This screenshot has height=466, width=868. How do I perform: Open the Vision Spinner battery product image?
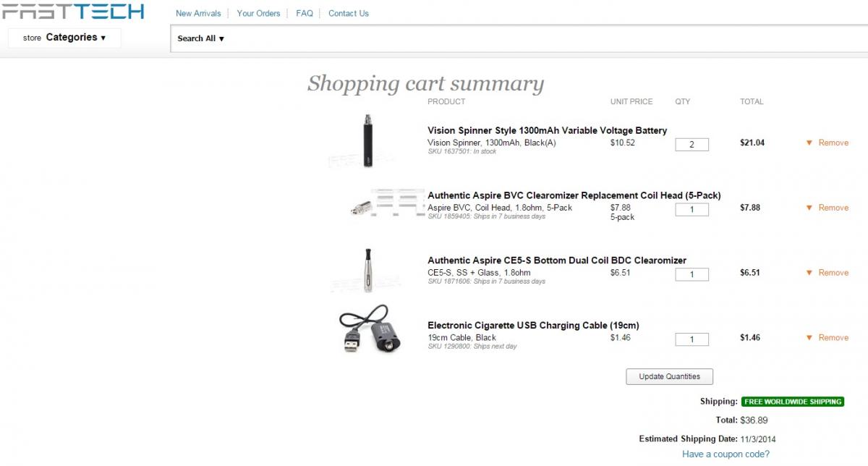coord(369,140)
